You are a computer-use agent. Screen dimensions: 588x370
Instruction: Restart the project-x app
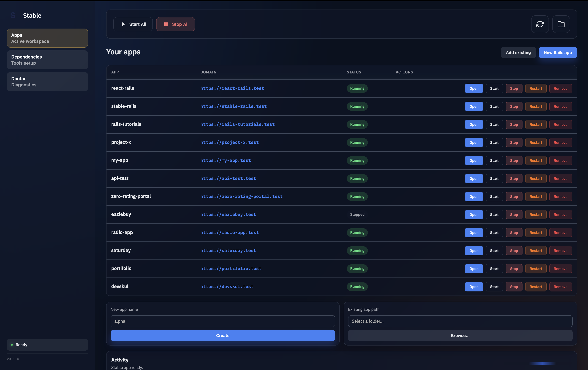pos(535,142)
